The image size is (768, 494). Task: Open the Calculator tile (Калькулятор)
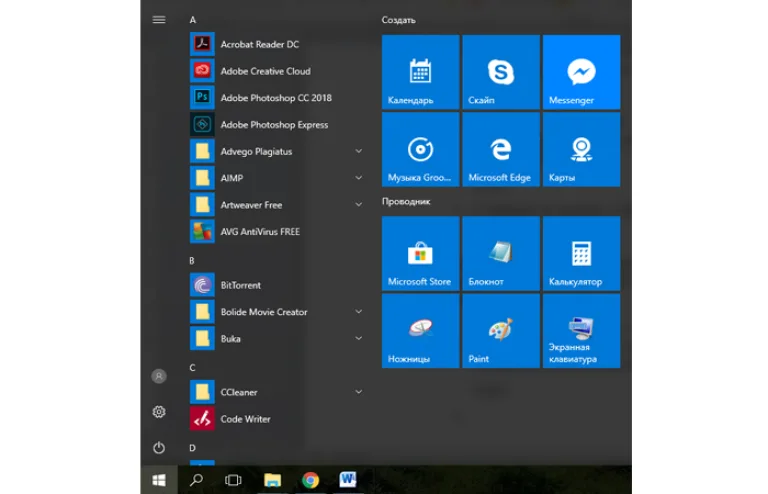point(581,254)
